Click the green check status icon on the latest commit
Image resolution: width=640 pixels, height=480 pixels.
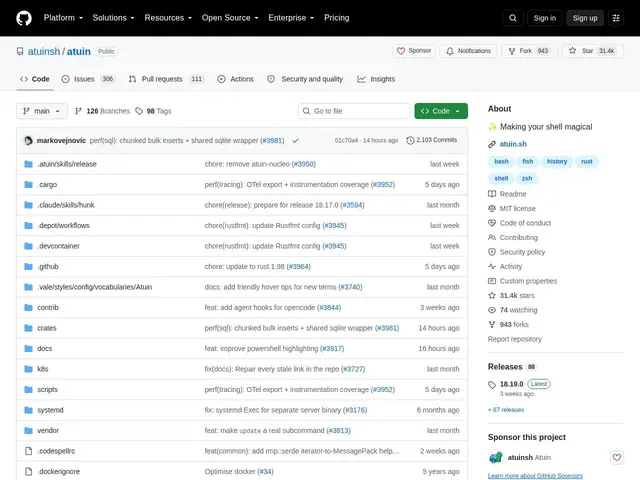(296, 140)
